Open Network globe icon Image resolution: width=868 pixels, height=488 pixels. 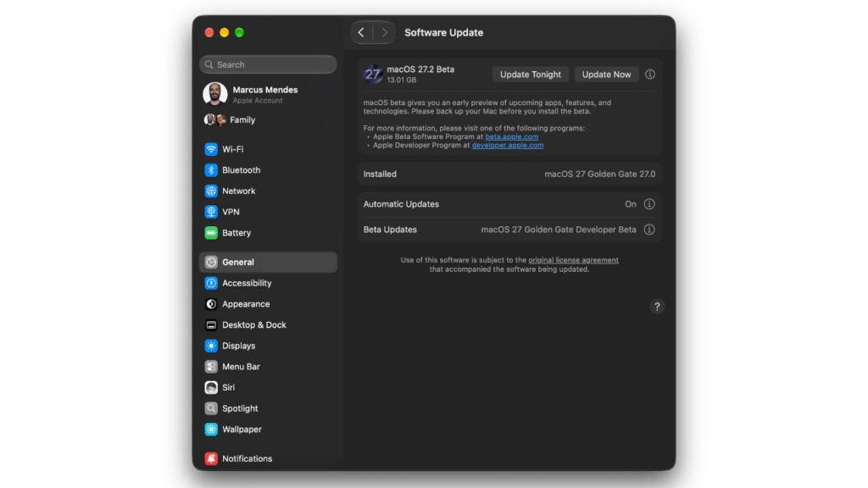click(x=211, y=191)
